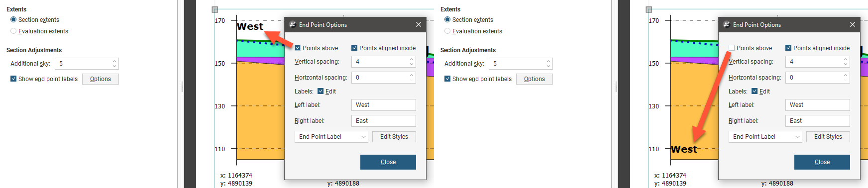Click right Edit Styles button
Image resolution: width=868 pixels, height=188 pixels.
(828, 137)
